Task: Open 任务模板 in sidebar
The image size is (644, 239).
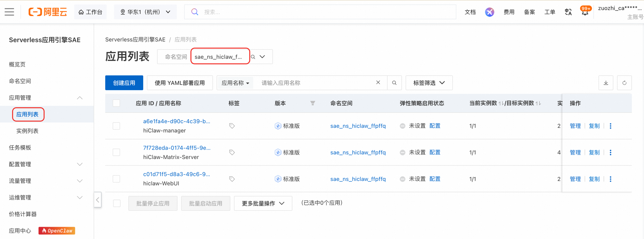Action: click(20, 148)
